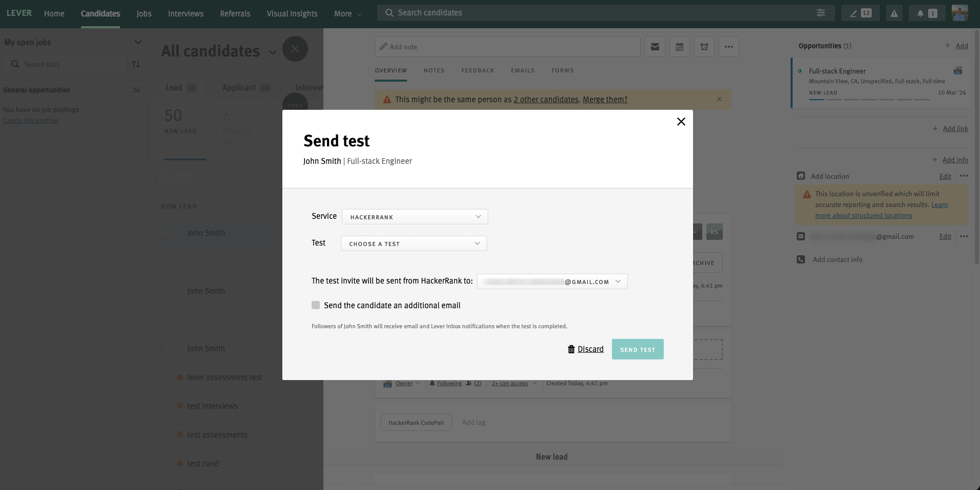The image size is (980, 490).
Task: Tick the checkbox beside lever assessment test
Action: point(165,377)
